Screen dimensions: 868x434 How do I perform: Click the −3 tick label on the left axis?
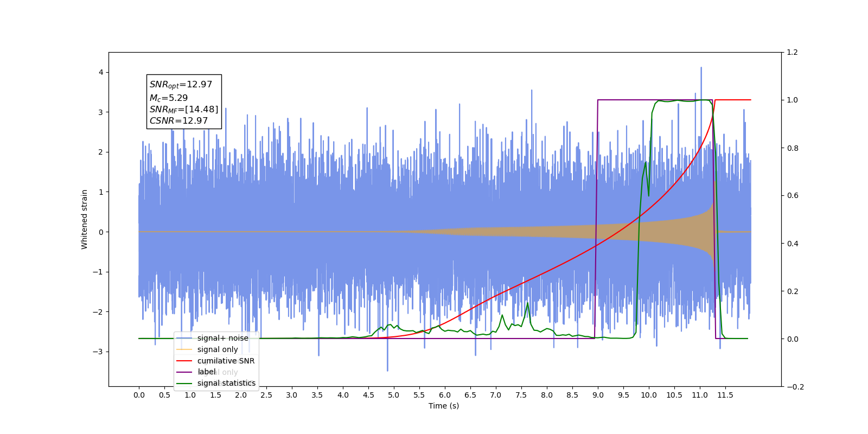tap(98, 352)
